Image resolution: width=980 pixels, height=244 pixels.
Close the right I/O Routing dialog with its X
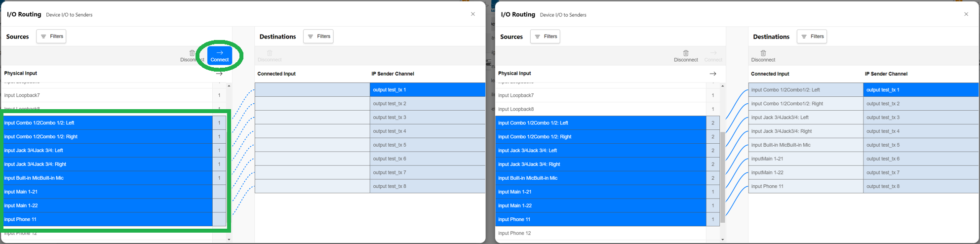[x=966, y=14]
